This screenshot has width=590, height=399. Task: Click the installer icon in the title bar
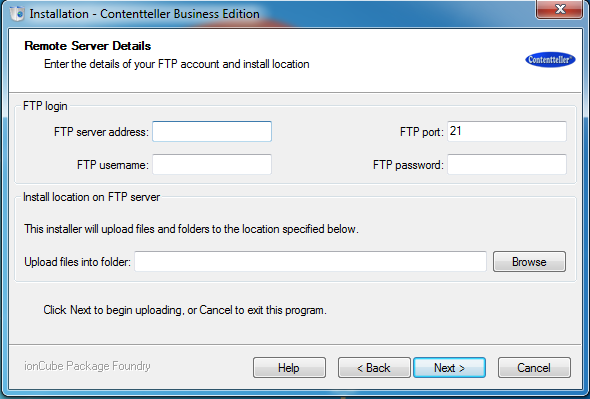pos(17,14)
